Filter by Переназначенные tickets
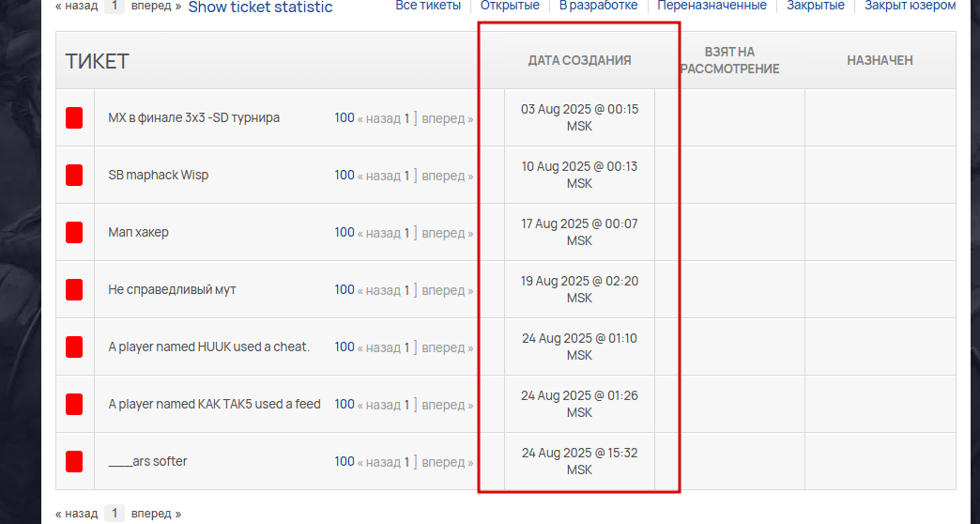This screenshot has width=980, height=524. pos(712,6)
